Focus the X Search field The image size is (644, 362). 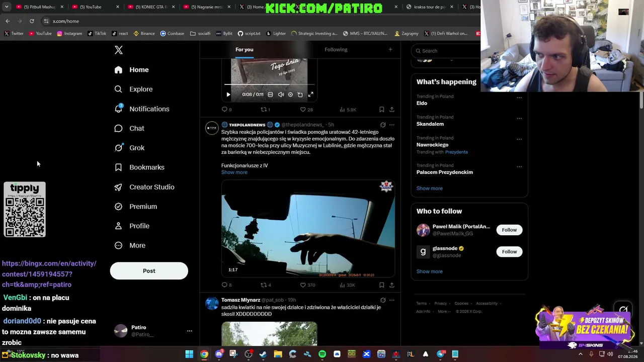coord(448,51)
